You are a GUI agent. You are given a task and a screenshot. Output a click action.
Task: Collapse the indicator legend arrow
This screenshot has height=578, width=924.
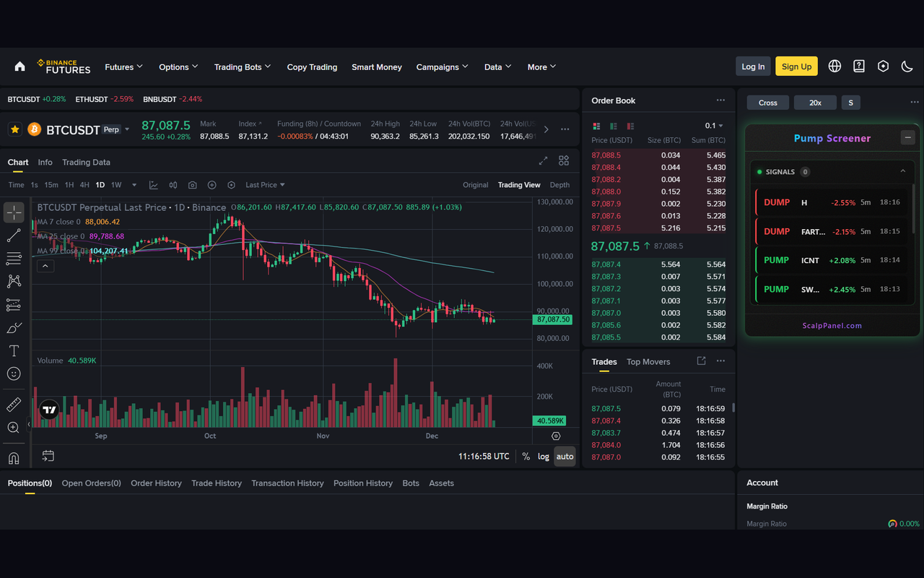[45, 266]
